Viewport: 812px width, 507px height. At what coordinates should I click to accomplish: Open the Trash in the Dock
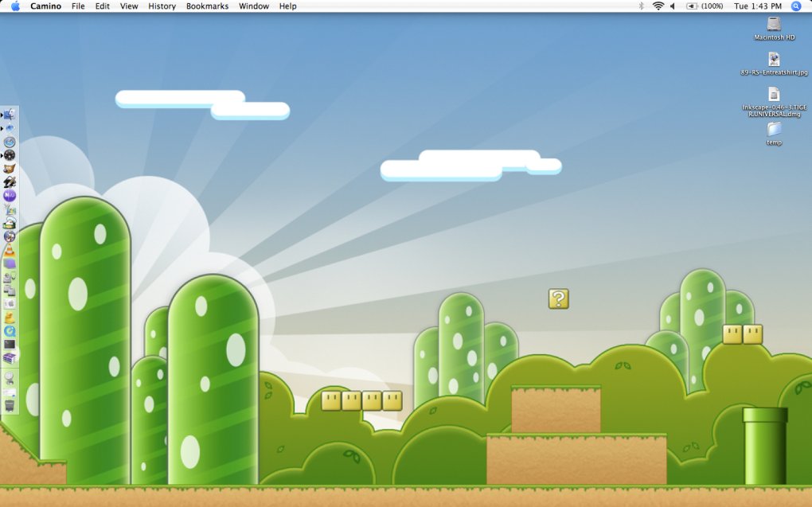10,405
